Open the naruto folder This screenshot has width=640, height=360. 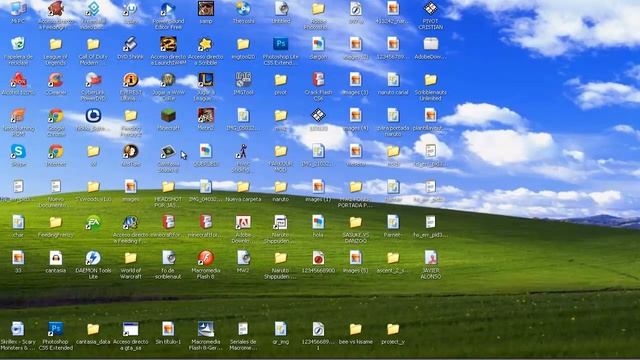coord(280,187)
